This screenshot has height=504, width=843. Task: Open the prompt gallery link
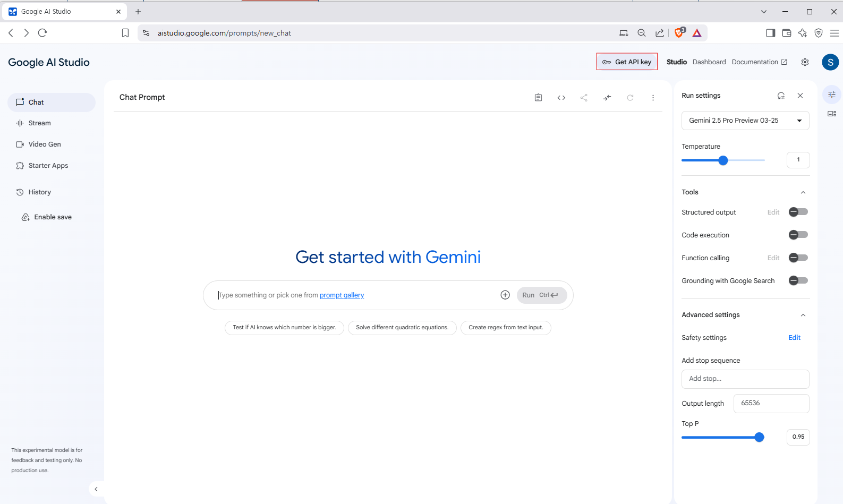click(x=342, y=295)
